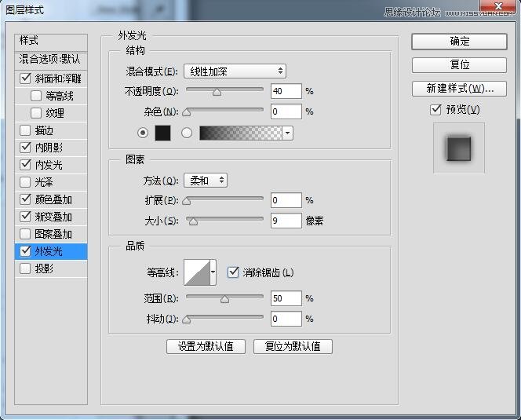This screenshot has width=521, height=420.
Task: Uncheck the 渐变叠加 checkbox
Action: tap(25, 217)
